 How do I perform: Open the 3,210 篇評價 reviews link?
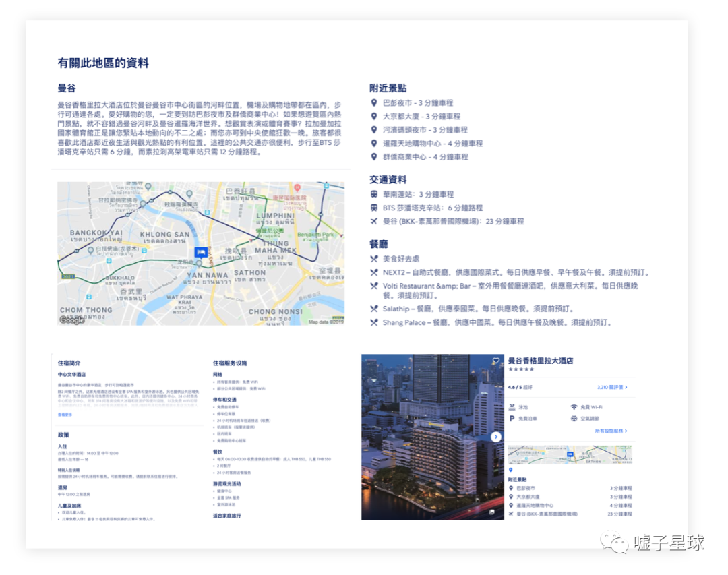(612, 387)
